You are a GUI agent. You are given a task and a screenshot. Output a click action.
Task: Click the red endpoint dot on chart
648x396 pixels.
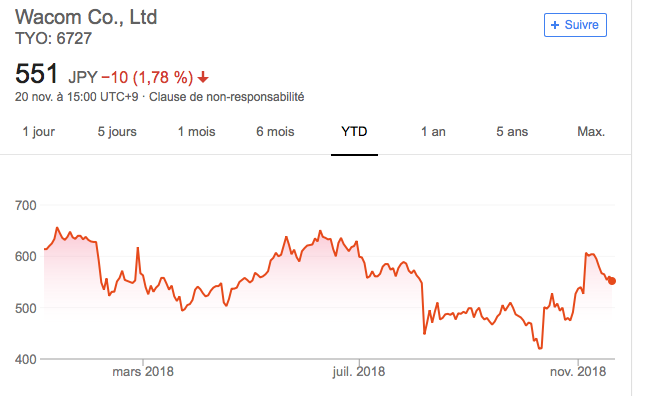pyautogui.click(x=612, y=281)
